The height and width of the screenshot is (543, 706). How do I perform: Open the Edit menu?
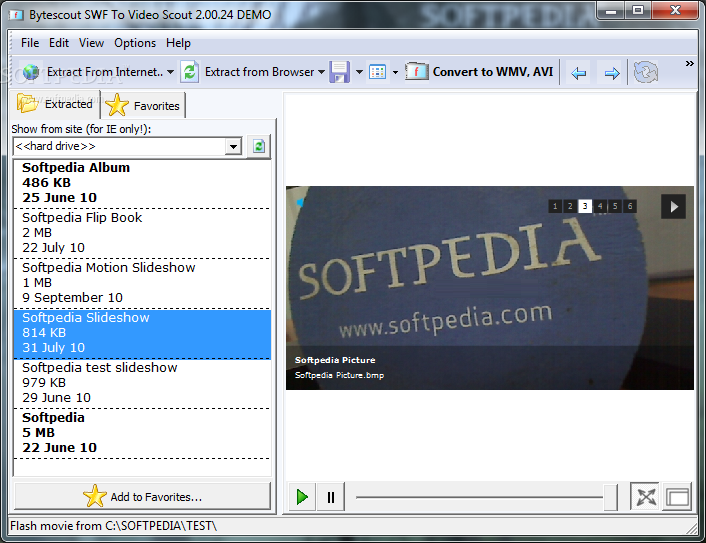(x=59, y=43)
